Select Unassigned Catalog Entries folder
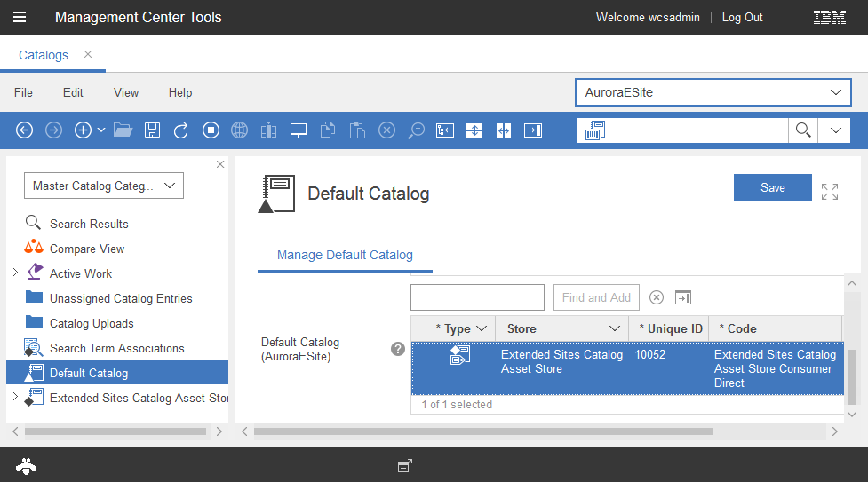The image size is (868, 482). (121, 299)
